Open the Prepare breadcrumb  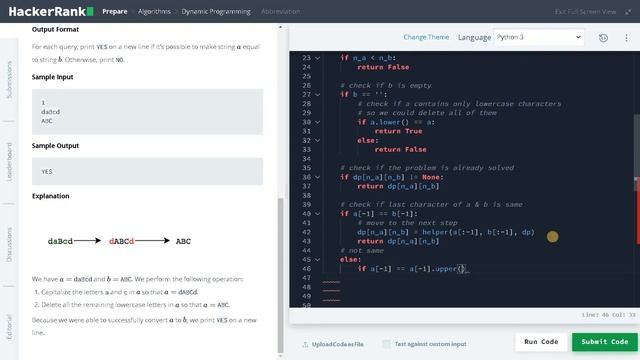(x=115, y=11)
